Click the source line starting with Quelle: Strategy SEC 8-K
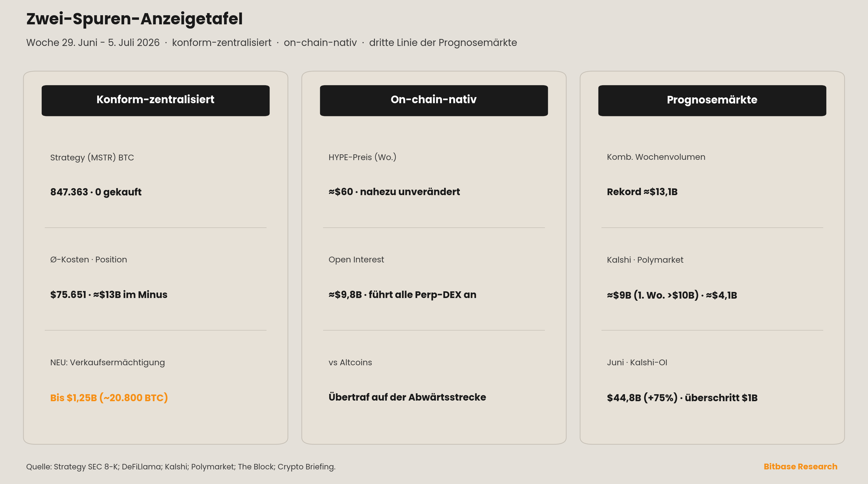868x484 pixels. tap(181, 467)
